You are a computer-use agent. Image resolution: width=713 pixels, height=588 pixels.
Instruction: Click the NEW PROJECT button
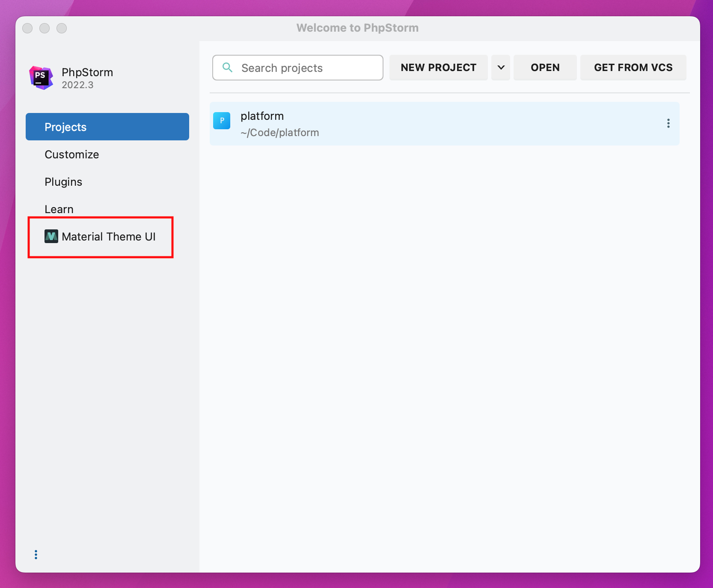[x=439, y=68]
